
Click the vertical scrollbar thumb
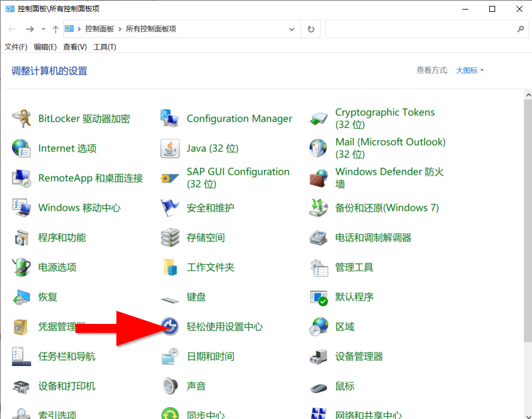528,221
